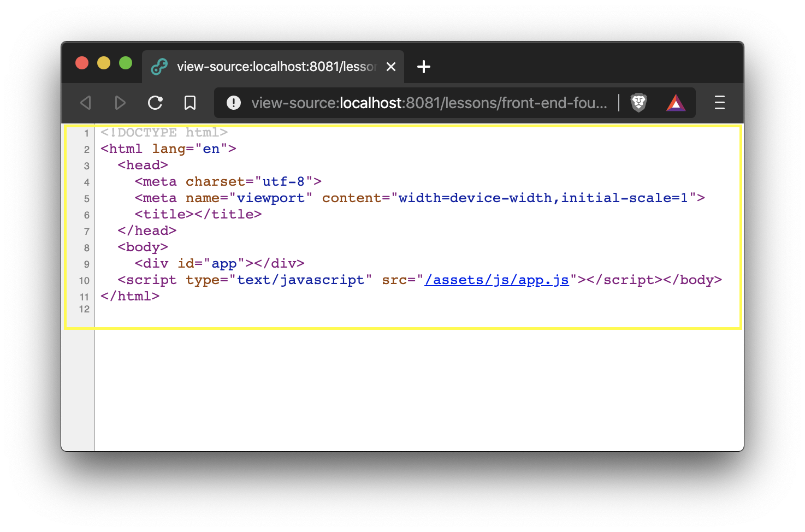Click the page reload icon
Image resolution: width=805 pixels, height=532 pixels.
[x=155, y=103]
